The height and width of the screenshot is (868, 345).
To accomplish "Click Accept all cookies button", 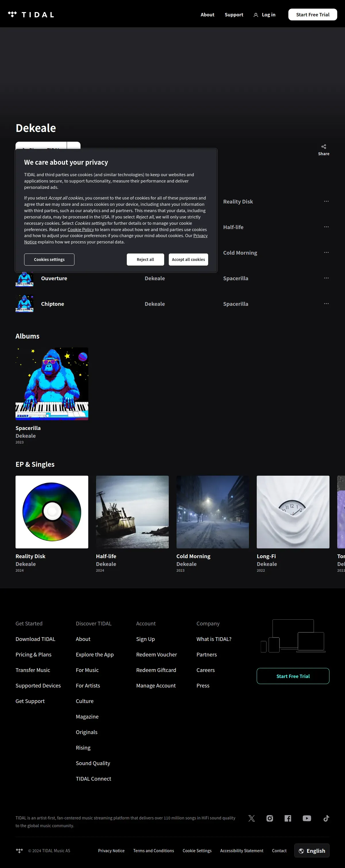I will coord(188,260).
